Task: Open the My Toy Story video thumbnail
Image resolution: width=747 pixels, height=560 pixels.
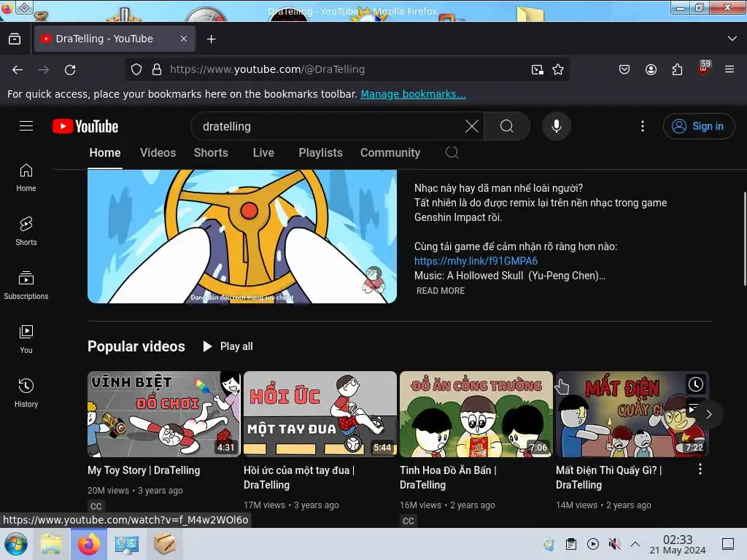Action: 164,414
